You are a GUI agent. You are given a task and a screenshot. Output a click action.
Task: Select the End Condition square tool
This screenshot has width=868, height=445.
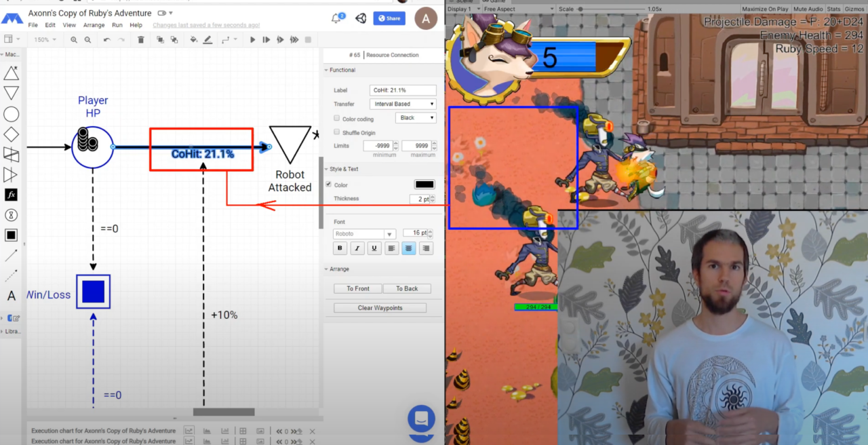tap(11, 235)
